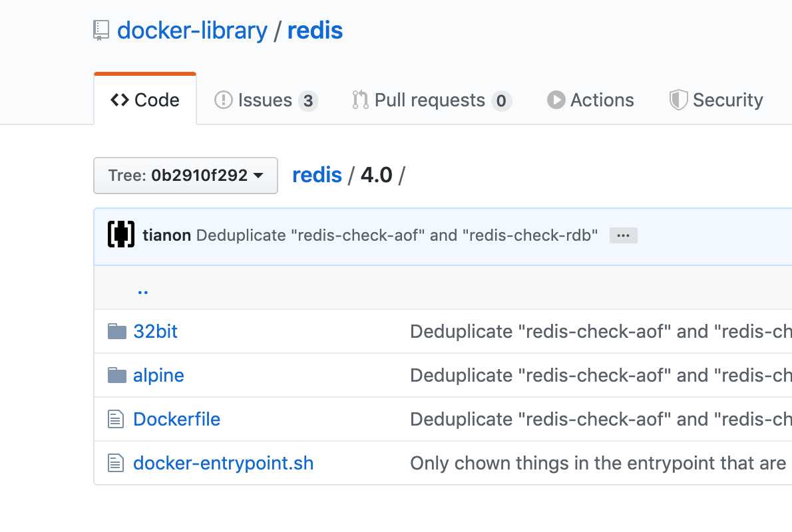
Task: Click the docker-entrypoint.sh file icon
Action: [x=116, y=464]
